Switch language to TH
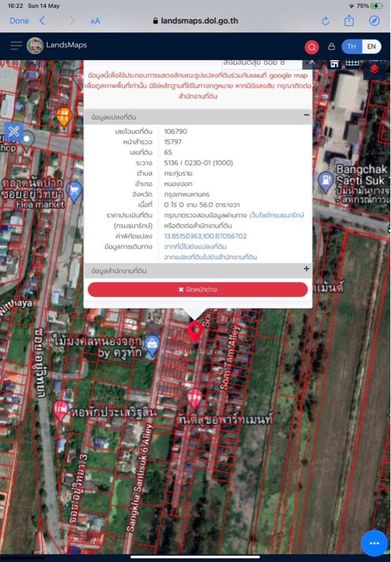 pyautogui.click(x=352, y=47)
